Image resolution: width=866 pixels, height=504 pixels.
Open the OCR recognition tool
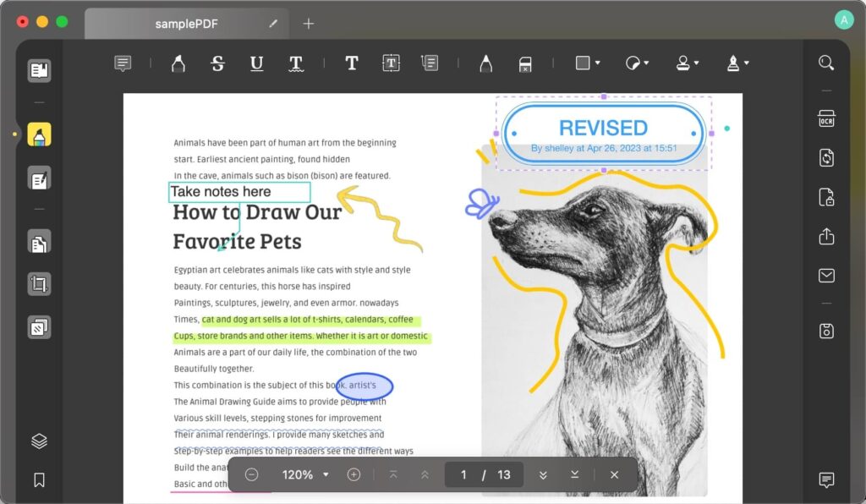point(826,119)
